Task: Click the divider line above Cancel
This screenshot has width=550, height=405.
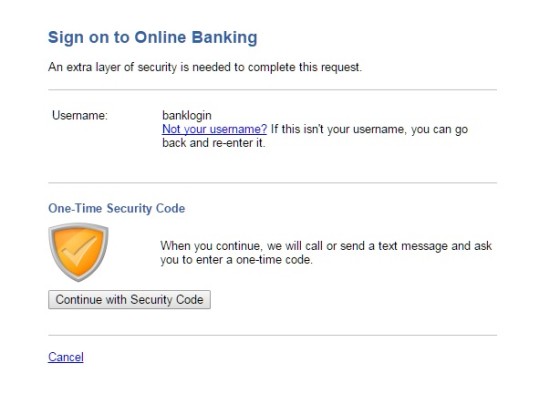Action: (273, 335)
